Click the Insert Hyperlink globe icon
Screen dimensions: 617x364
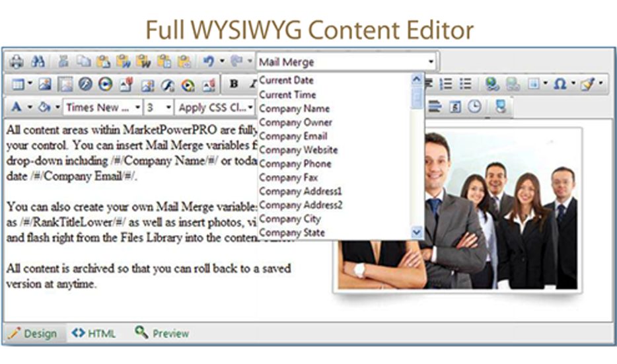click(x=492, y=84)
